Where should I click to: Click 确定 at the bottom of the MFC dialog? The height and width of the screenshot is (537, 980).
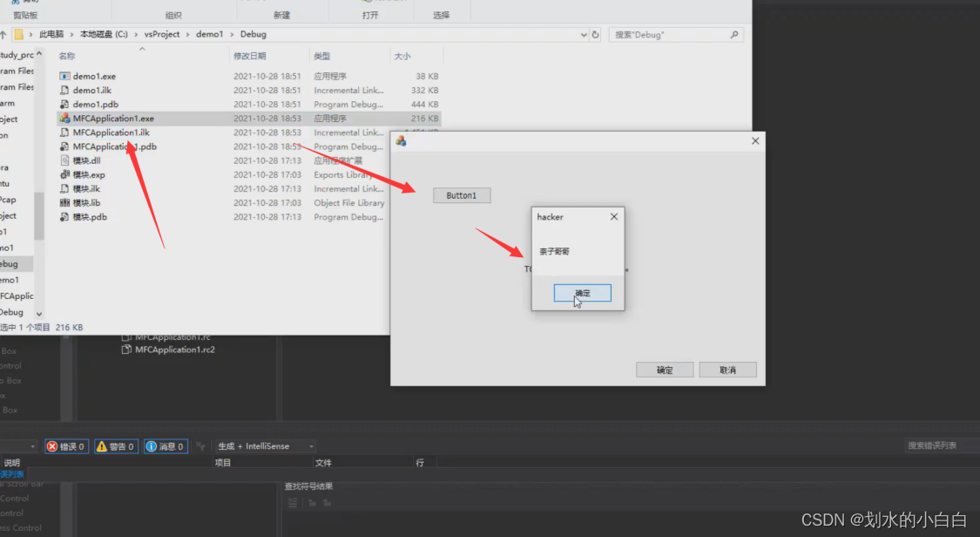(x=665, y=370)
